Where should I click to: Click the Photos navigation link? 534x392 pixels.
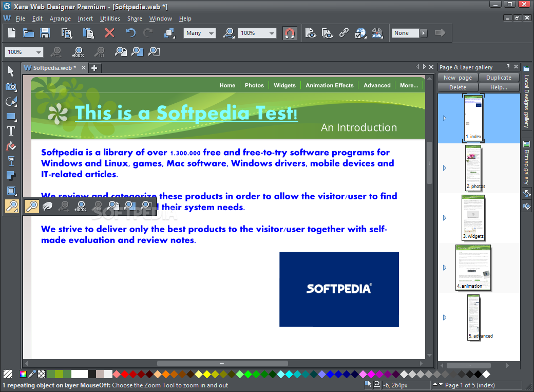254,85
